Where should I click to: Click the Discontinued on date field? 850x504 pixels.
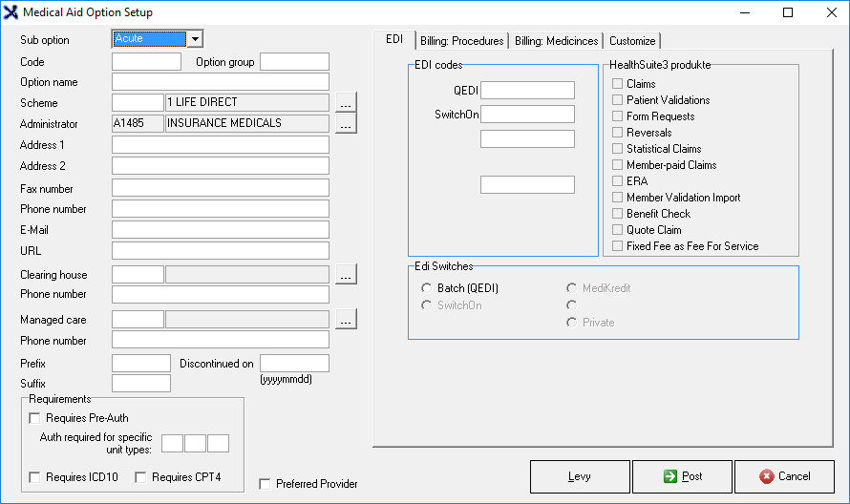click(294, 364)
